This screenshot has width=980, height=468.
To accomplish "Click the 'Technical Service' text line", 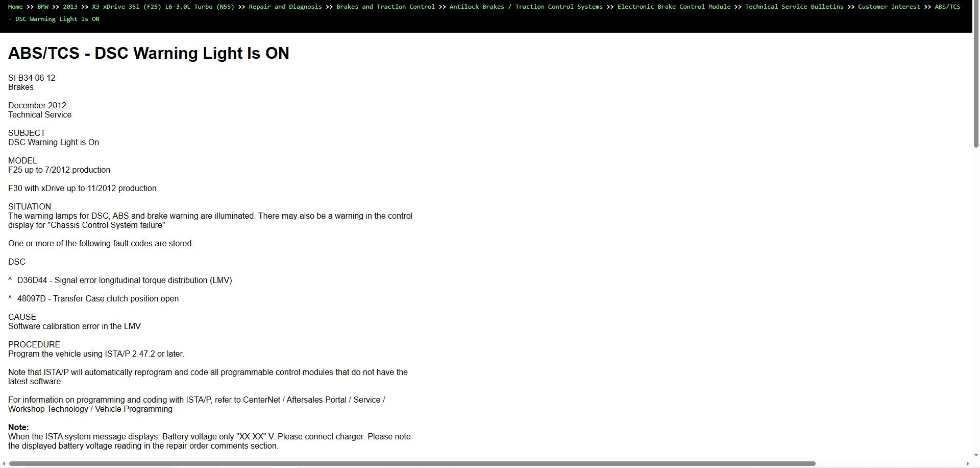I will pos(40,114).
